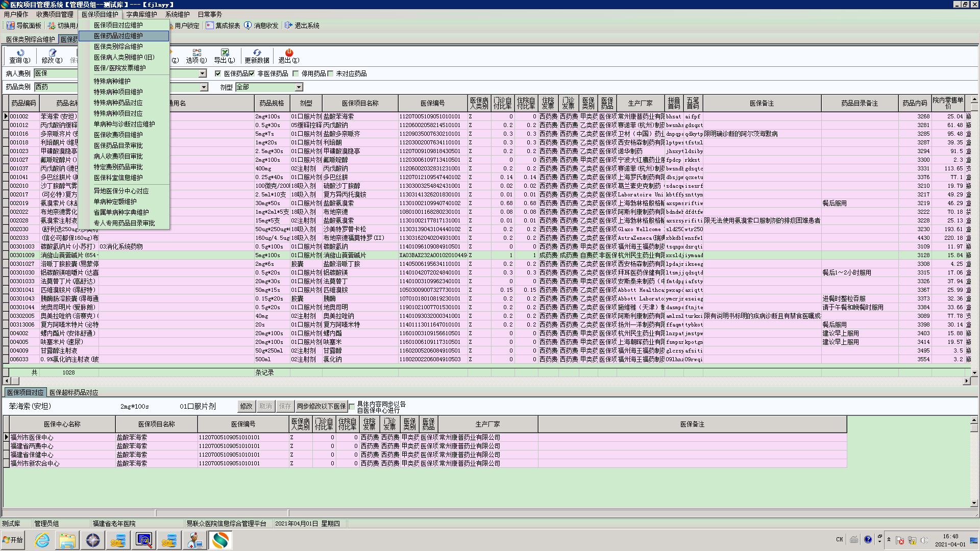Click the 修改 button in lower panel
Screen dimensions: 980x551
246,406
